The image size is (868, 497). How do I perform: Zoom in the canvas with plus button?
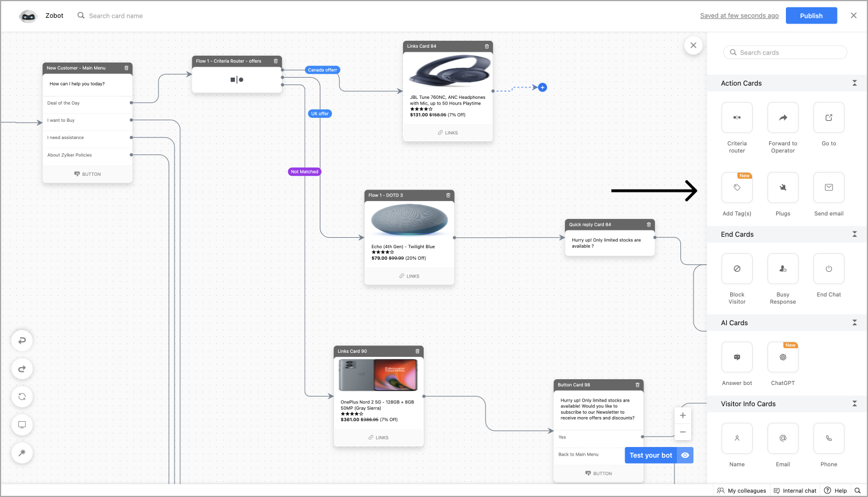click(x=683, y=415)
